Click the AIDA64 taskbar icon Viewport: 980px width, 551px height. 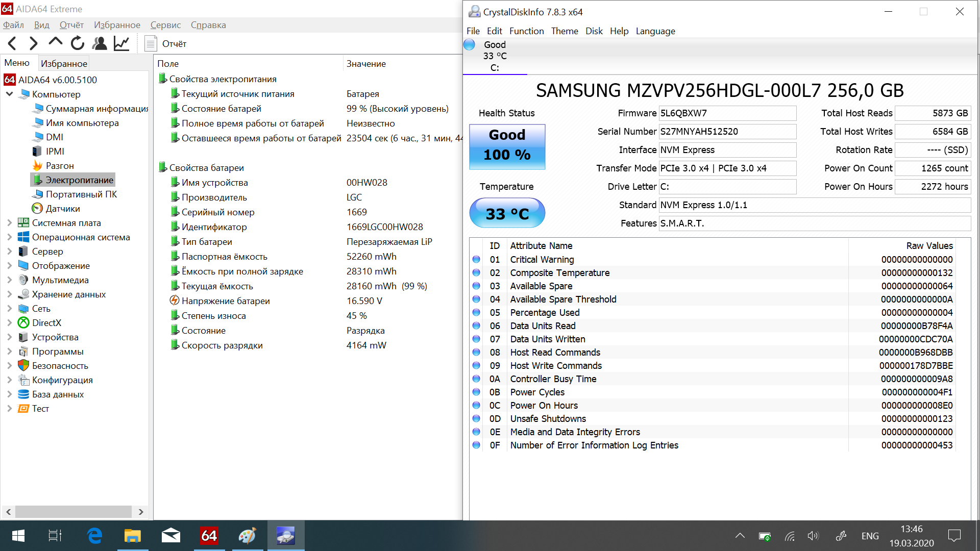209,536
